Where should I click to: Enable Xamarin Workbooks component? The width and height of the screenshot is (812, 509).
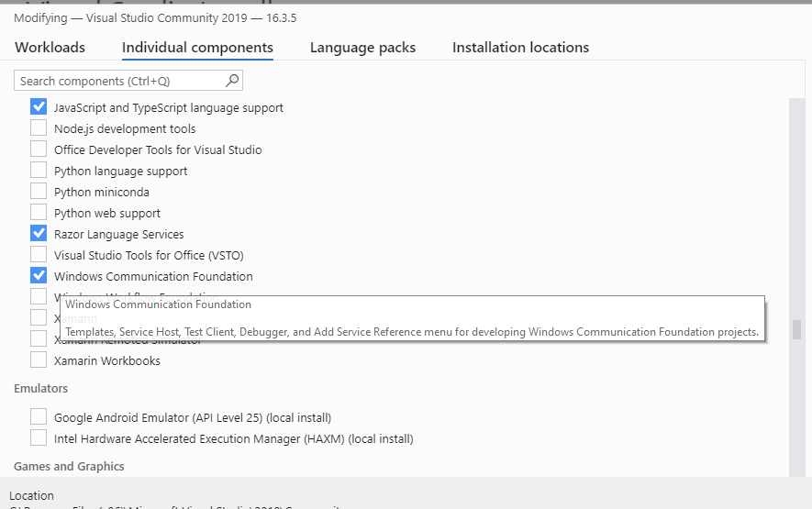click(x=39, y=360)
